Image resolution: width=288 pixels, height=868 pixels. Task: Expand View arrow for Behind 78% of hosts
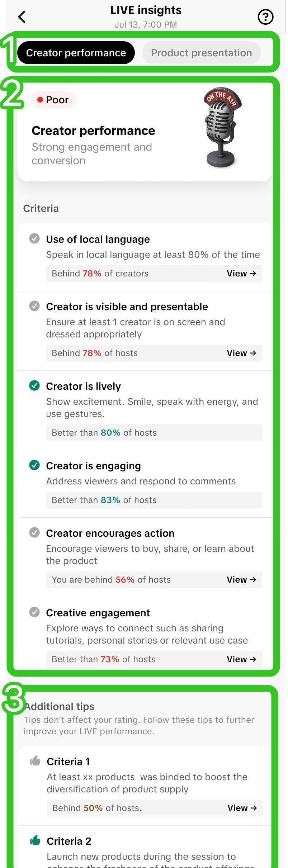point(241,353)
